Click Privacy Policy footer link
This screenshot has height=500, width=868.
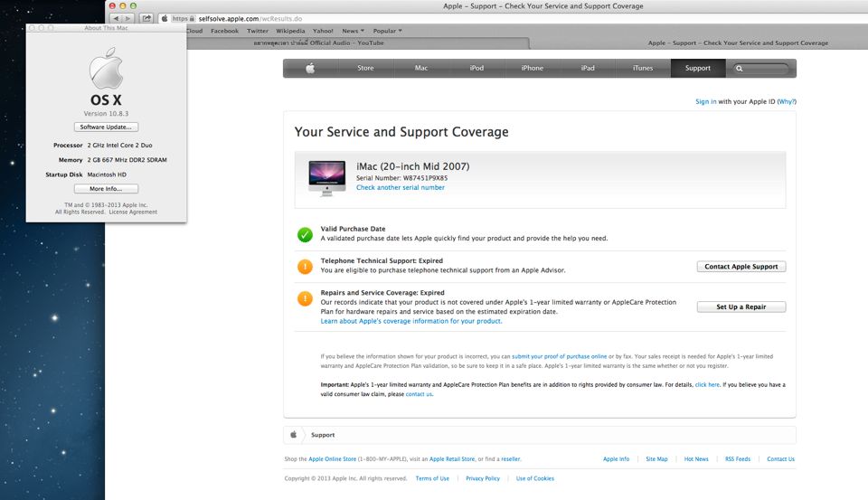(x=483, y=478)
